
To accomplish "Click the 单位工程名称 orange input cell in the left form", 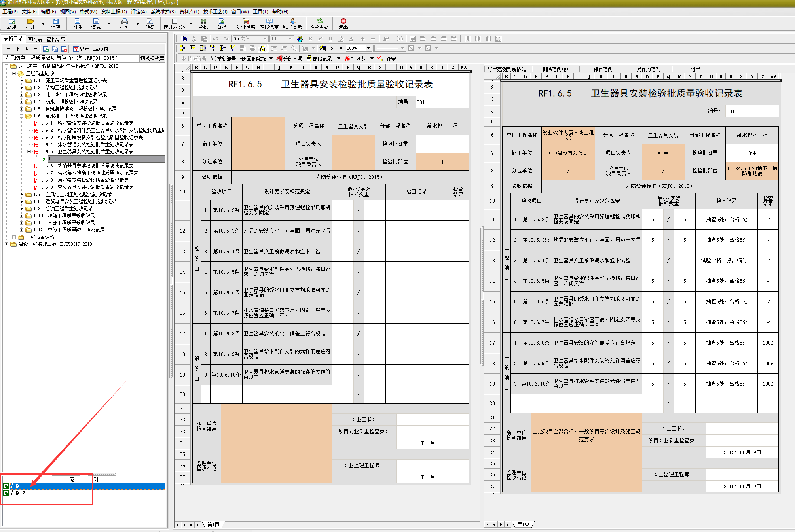I will (258, 126).
